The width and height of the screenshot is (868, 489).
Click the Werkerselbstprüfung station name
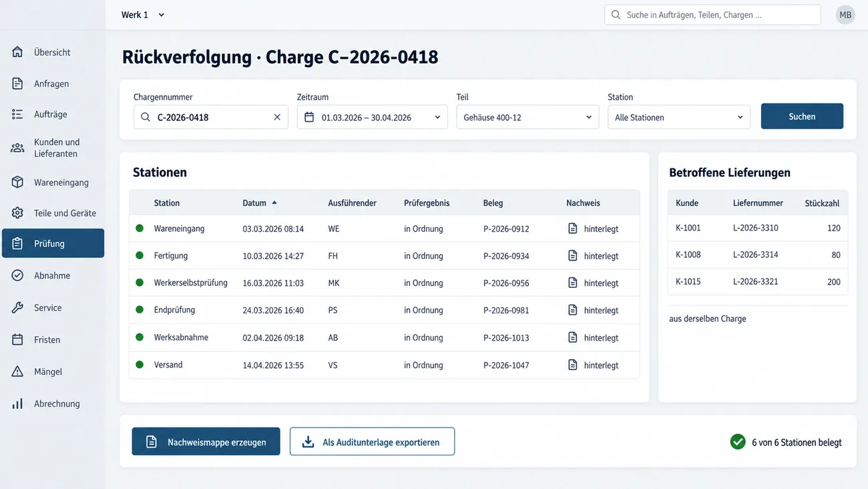[x=190, y=283]
